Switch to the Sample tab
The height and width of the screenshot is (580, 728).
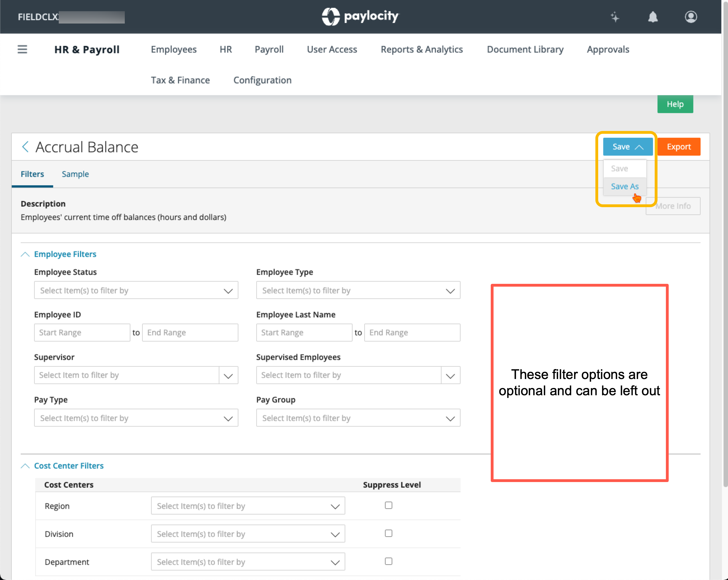[x=75, y=174]
